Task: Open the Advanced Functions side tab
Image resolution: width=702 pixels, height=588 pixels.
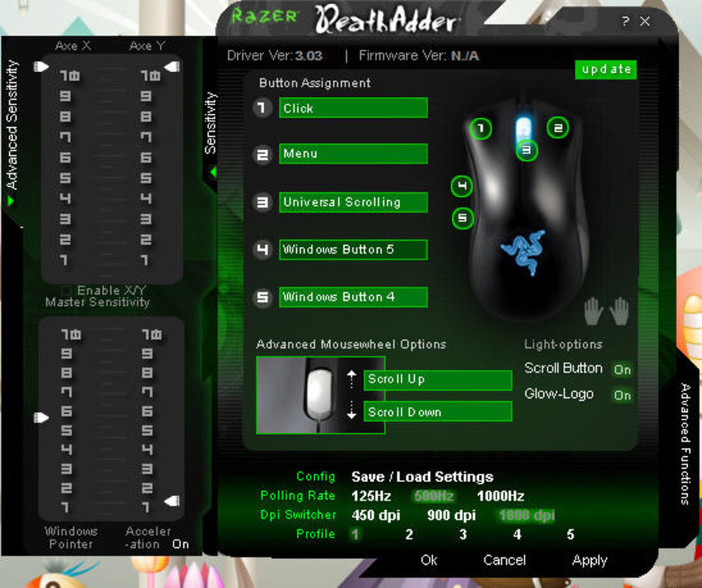Action: 685,444
